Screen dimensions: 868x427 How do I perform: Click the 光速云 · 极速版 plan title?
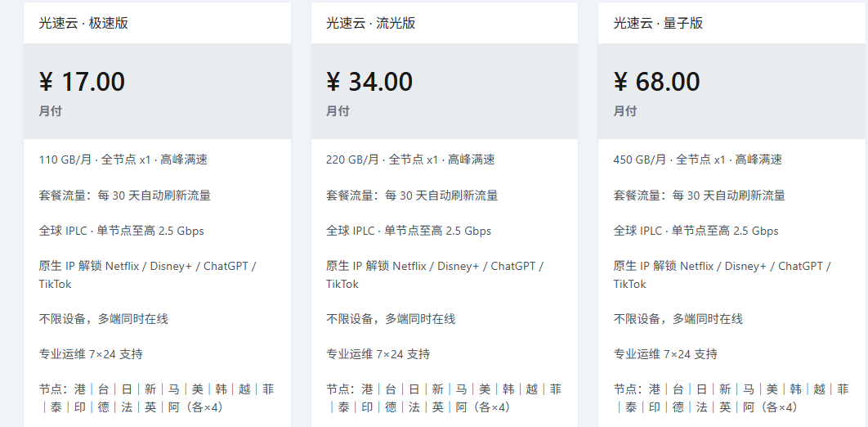[83, 23]
